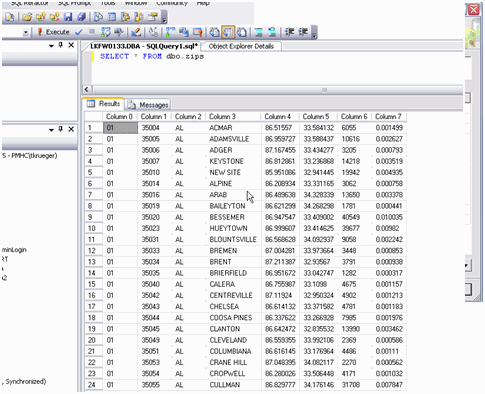This screenshot has width=485, height=394.
Task: Toggle Include Actual Execution Plan icon
Action: pyautogui.click(x=170, y=32)
